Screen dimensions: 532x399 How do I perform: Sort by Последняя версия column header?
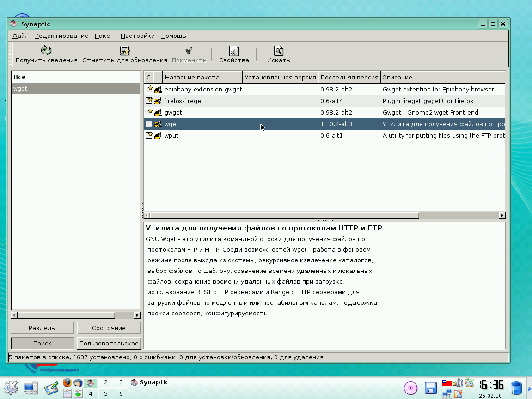coord(349,77)
